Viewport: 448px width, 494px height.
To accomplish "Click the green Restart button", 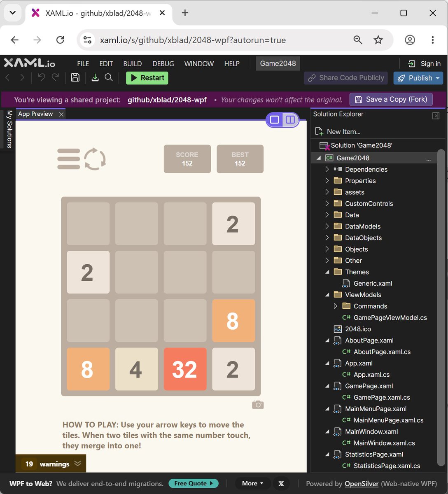I will [x=147, y=78].
